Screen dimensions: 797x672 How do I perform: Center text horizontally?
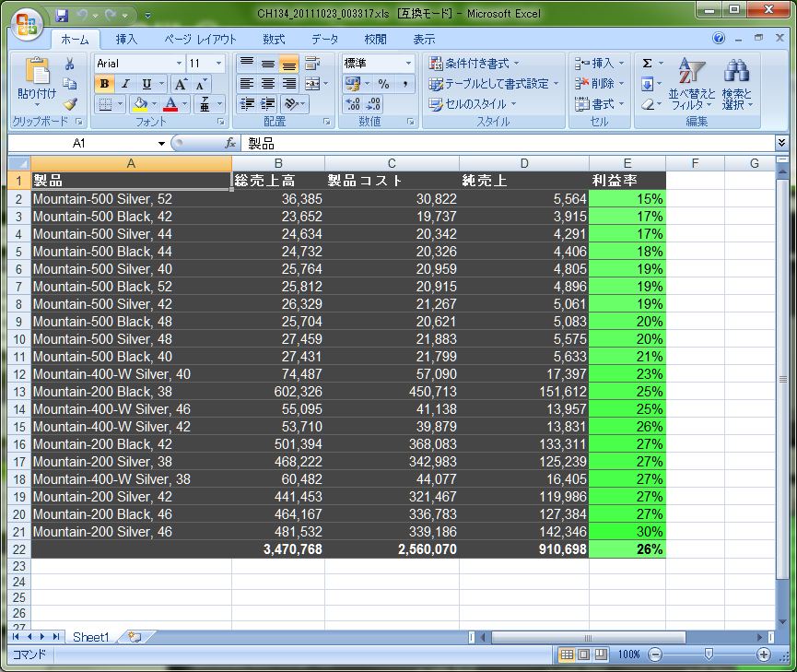tap(268, 84)
